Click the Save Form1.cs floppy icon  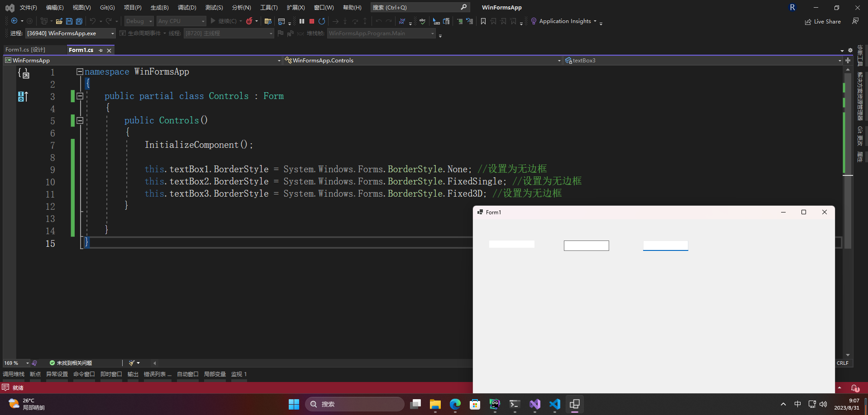(69, 21)
